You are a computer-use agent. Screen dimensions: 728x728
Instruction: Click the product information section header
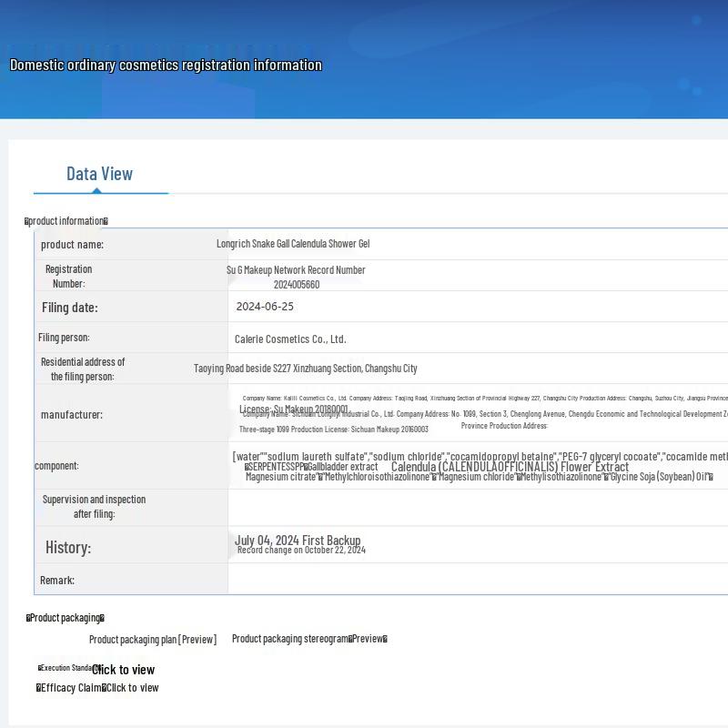click(66, 221)
